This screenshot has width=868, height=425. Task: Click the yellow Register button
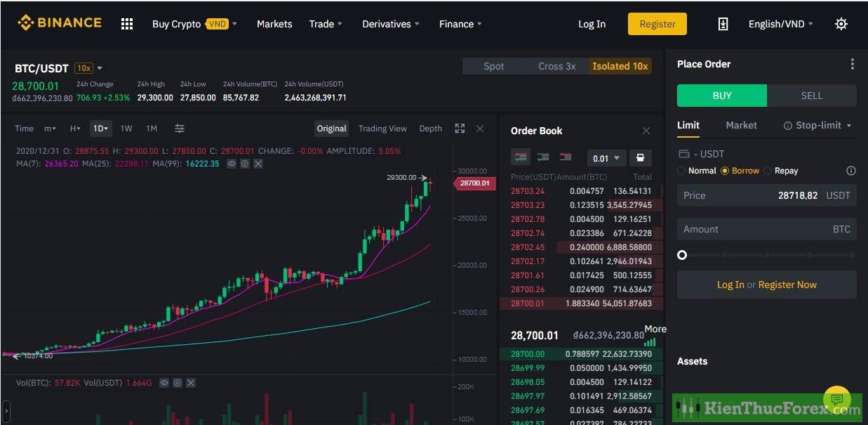click(x=657, y=24)
